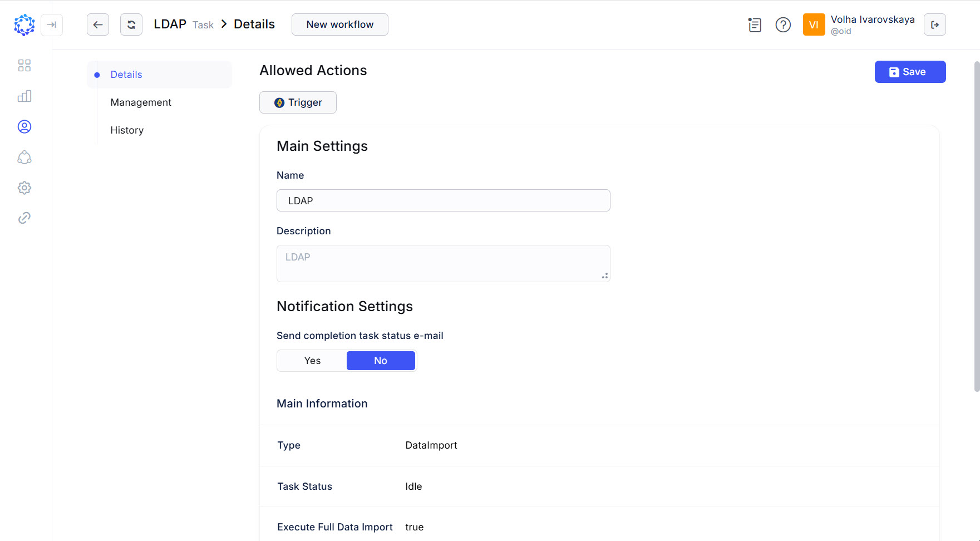The height and width of the screenshot is (541, 980).
Task: Open help via the question mark icon
Action: (x=782, y=24)
